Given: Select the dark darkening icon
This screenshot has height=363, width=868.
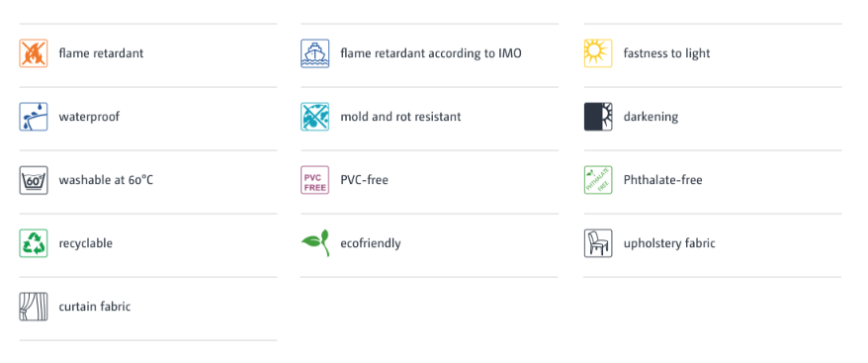Looking at the screenshot, I should tap(598, 117).
